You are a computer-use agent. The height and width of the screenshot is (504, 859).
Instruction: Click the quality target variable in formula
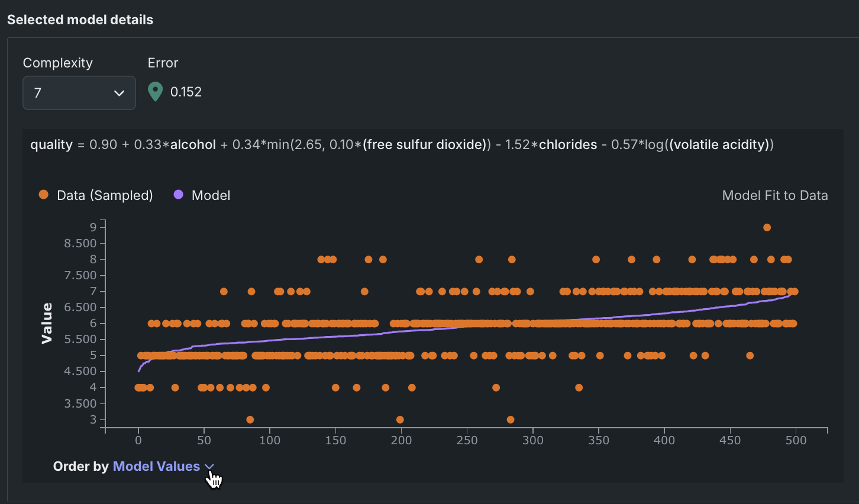[51, 144]
